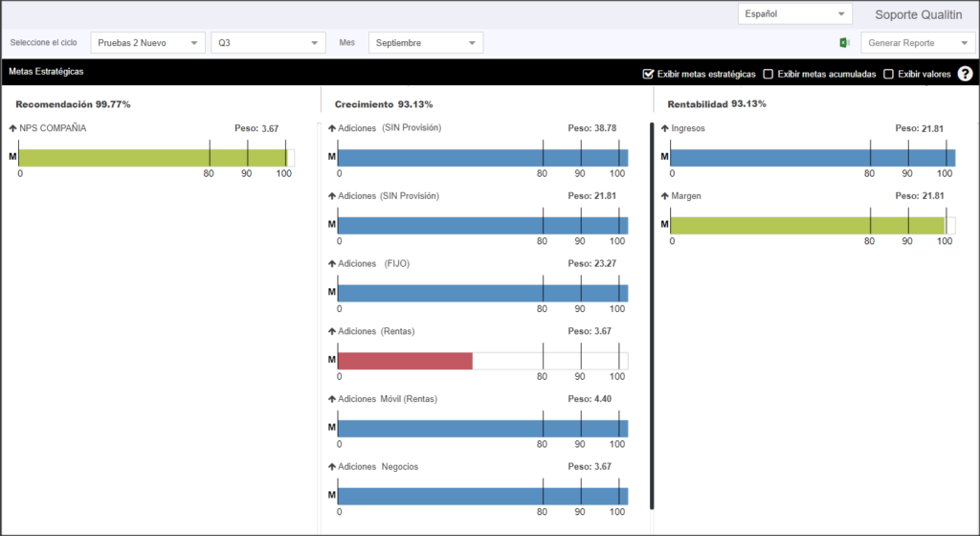
Task: Click the Peso: 4.40 value
Action: click(590, 398)
